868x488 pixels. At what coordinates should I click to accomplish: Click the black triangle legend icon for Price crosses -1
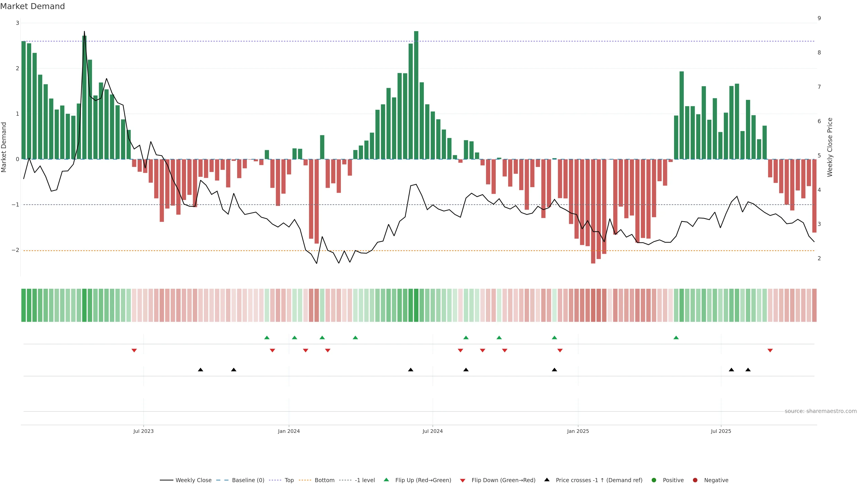click(x=547, y=480)
